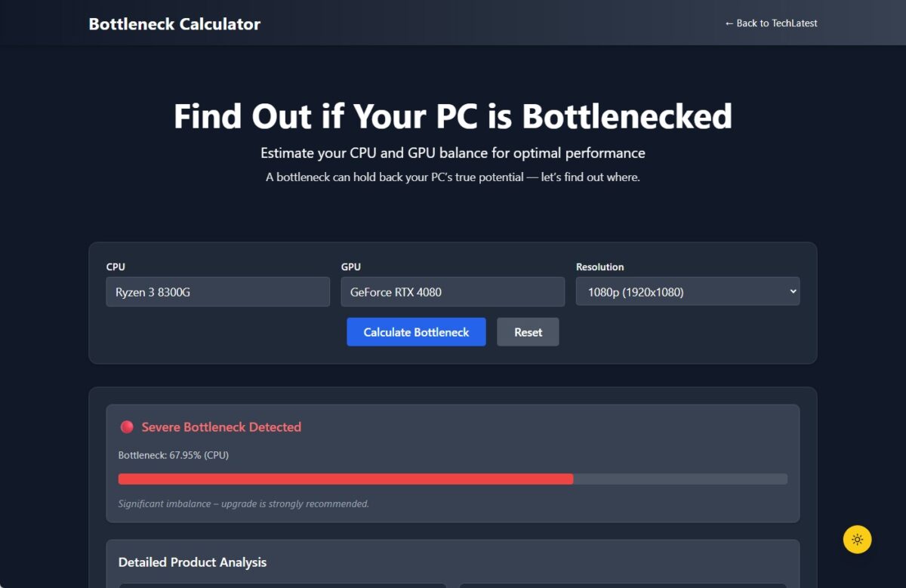Image resolution: width=906 pixels, height=588 pixels.
Task: Click the left card under Detailed Product Analysis
Action: click(x=283, y=586)
